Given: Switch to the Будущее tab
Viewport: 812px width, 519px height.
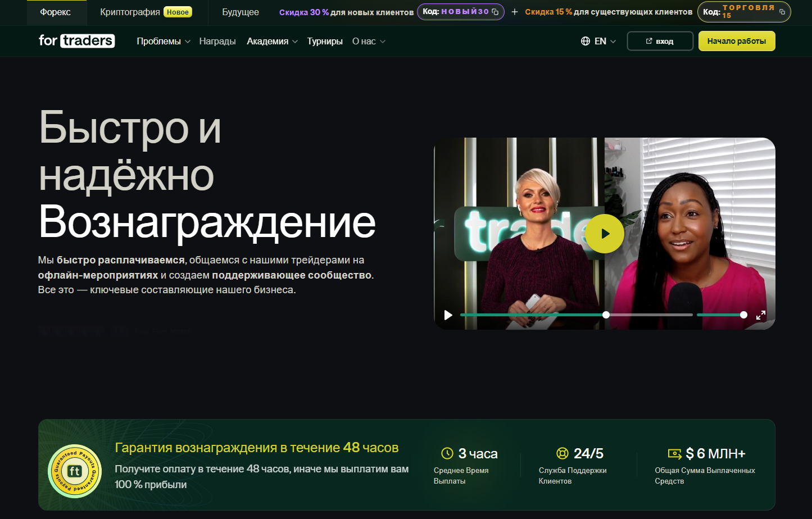Looking at the screenshot, I should (241, 12).
